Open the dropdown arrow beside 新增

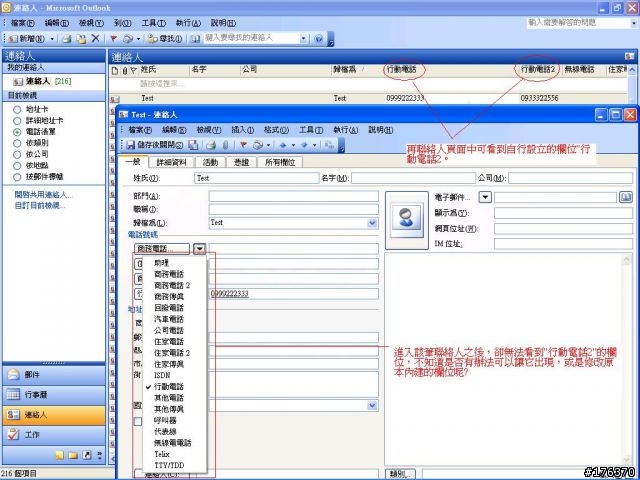point(52,39)
